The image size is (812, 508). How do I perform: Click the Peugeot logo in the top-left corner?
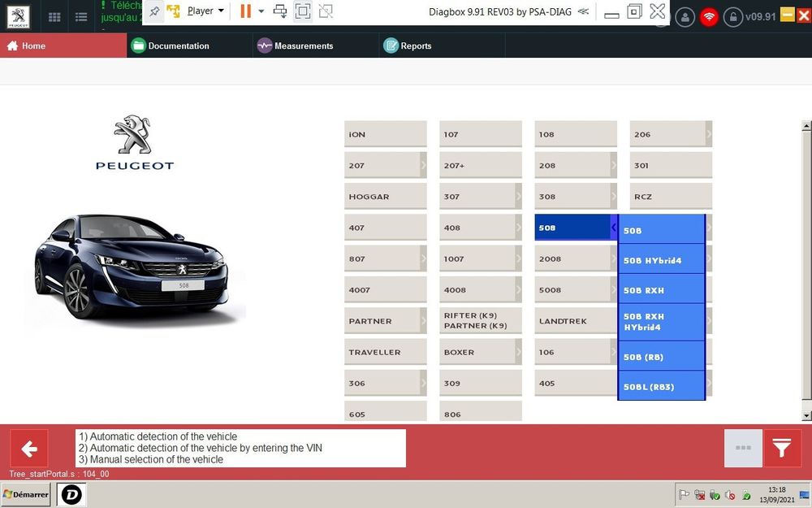[x=18, y=16]
